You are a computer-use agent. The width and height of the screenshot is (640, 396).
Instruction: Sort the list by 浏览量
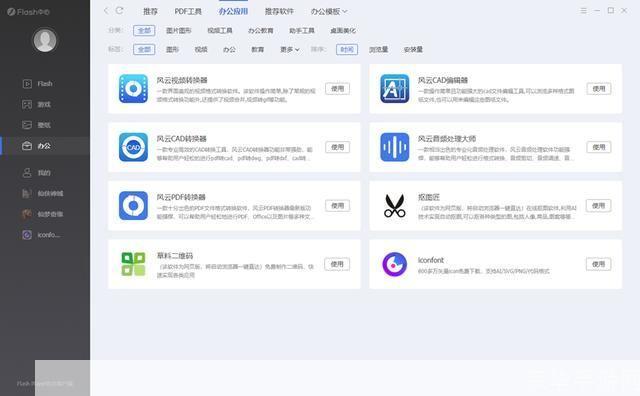point(378,49)
